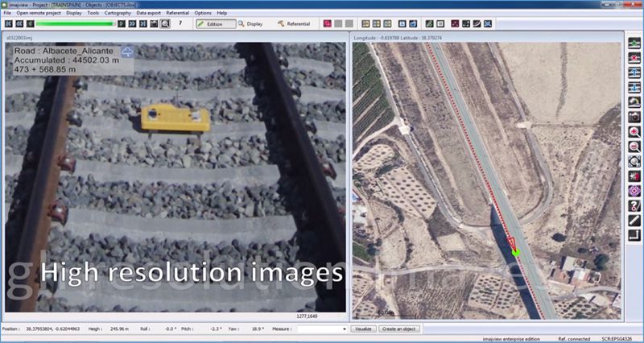
Task: Click the green add layer icon in map sidebar
Action: 634,43
